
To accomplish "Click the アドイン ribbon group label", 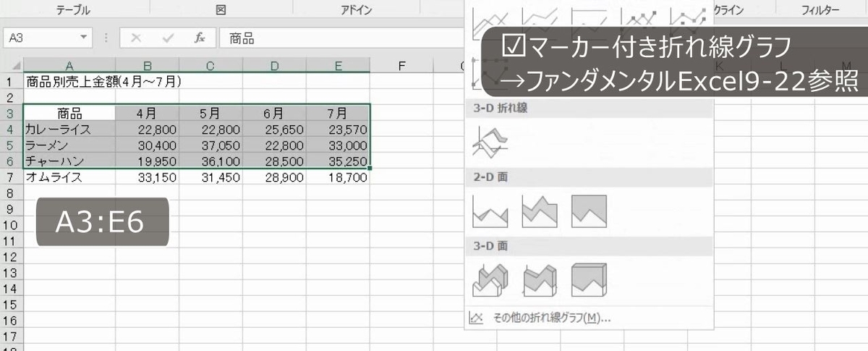I will click(x=357, y=9).
